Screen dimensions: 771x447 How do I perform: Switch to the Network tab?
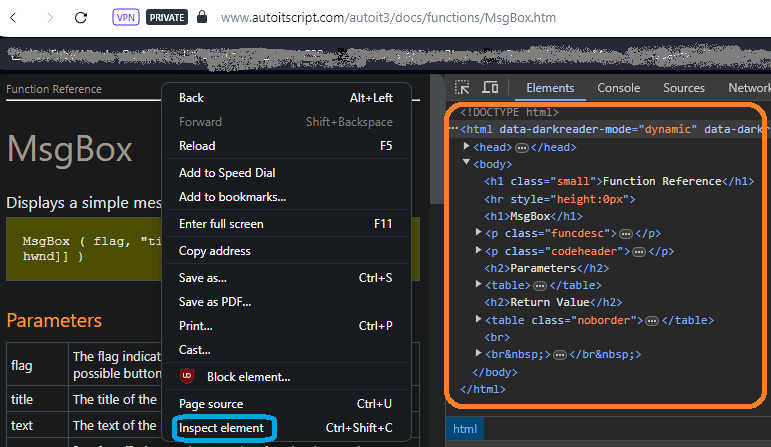[x=749, y=88]
